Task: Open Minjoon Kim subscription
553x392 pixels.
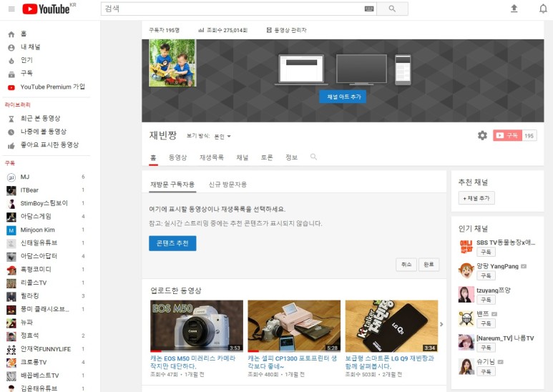Action: pyautogui.click(x=46, y=230)
